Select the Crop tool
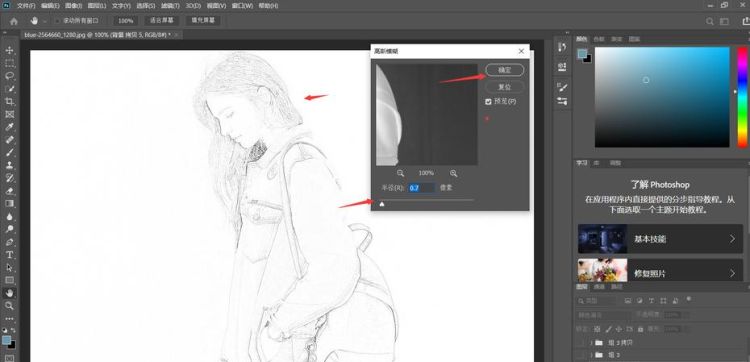750x362 pixels. [x=9, y=101]
